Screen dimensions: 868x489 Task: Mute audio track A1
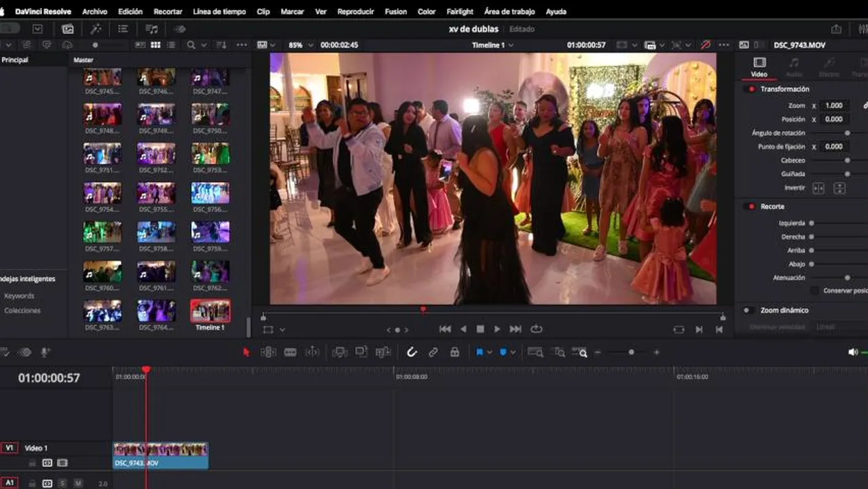click(78, 483)
